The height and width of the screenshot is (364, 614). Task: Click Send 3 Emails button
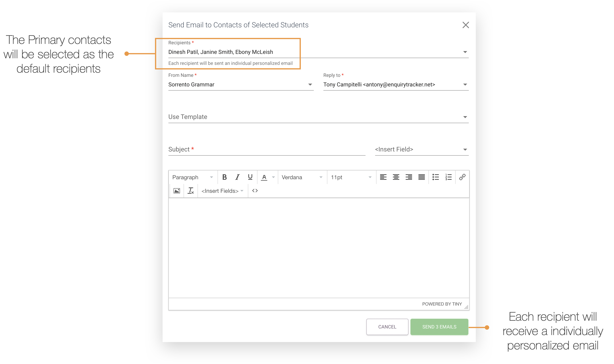(x=439, y=327)
